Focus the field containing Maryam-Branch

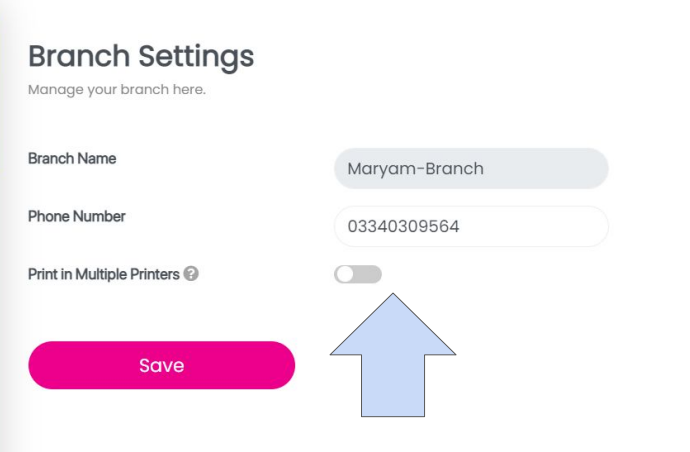tap(471, 169)
